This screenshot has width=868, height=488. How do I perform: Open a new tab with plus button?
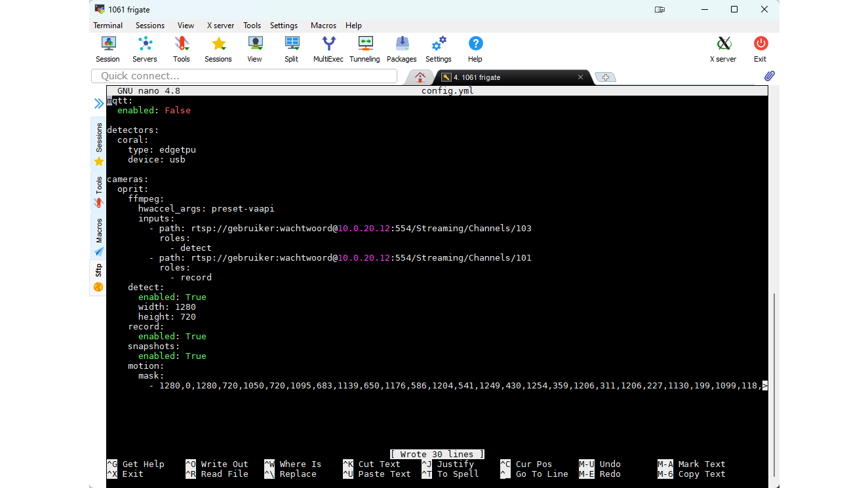click(606, 77)
